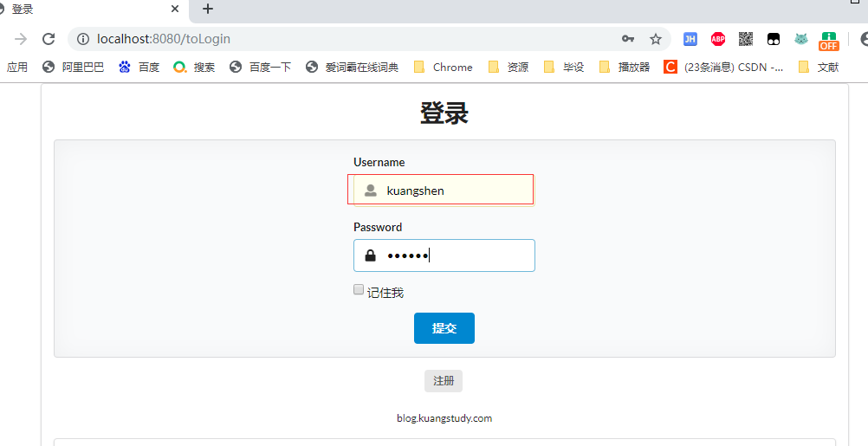Open the Adblock Plus extension
Screen dimensions: 868x446
[x=718, y=39]
